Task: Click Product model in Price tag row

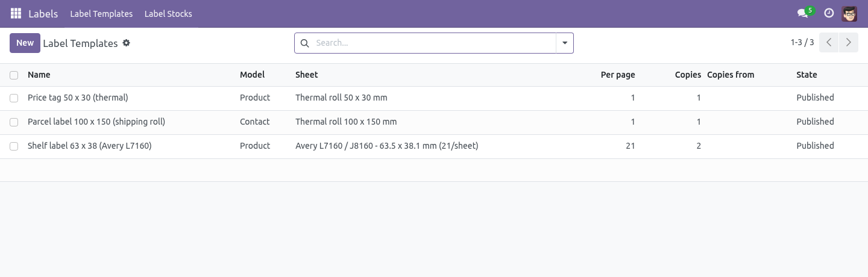Action: coord(255,98)
